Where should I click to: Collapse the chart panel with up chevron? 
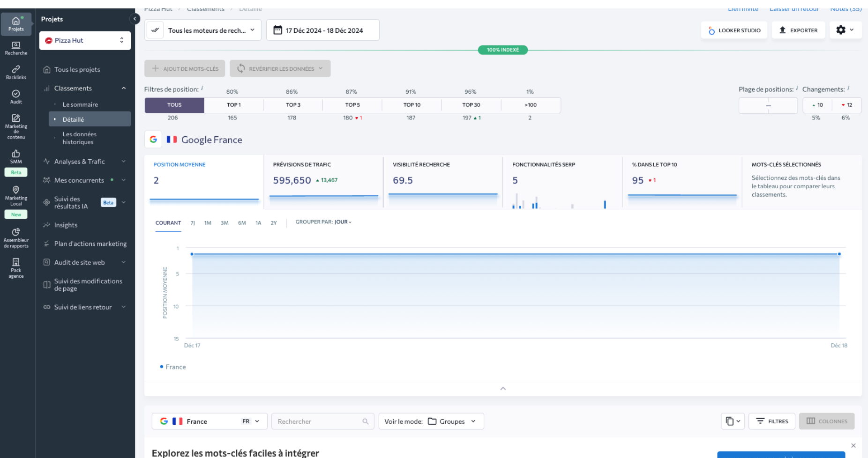tap(503, 389)
